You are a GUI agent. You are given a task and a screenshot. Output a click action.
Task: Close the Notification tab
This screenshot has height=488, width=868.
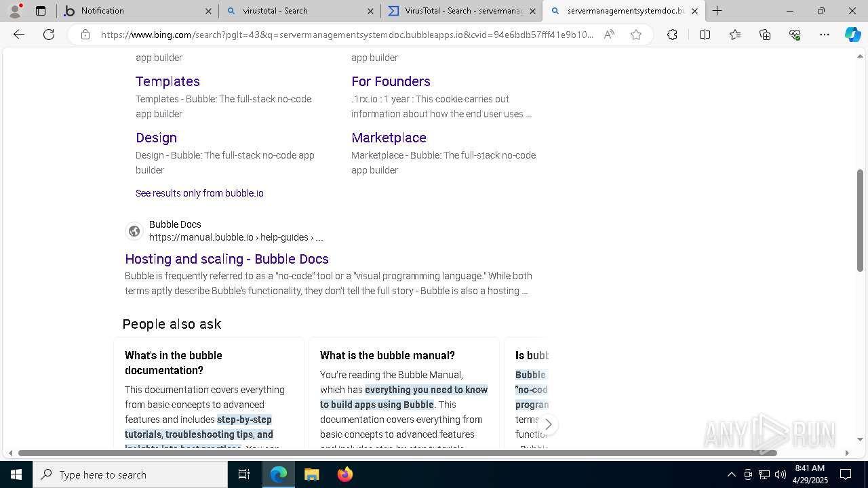click(x=208, y=11)
